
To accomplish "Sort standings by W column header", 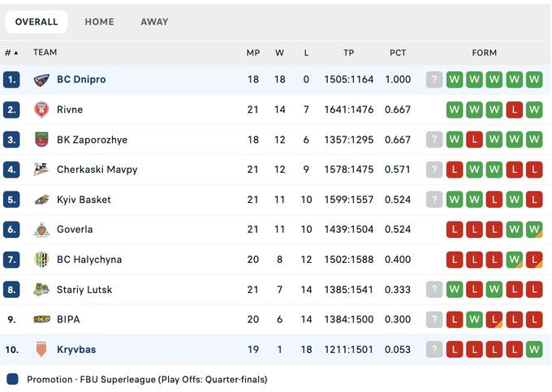I will (x=279, y=53).
